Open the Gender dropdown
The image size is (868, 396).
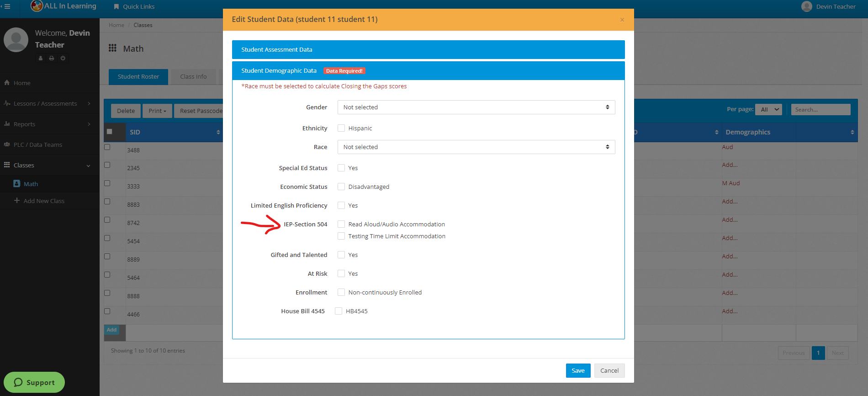[476, 107]
